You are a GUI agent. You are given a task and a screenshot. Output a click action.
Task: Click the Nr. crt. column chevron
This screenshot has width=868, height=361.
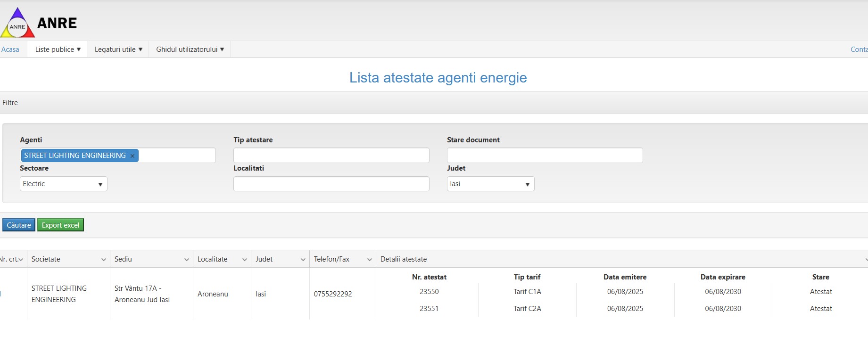[21, 260]
